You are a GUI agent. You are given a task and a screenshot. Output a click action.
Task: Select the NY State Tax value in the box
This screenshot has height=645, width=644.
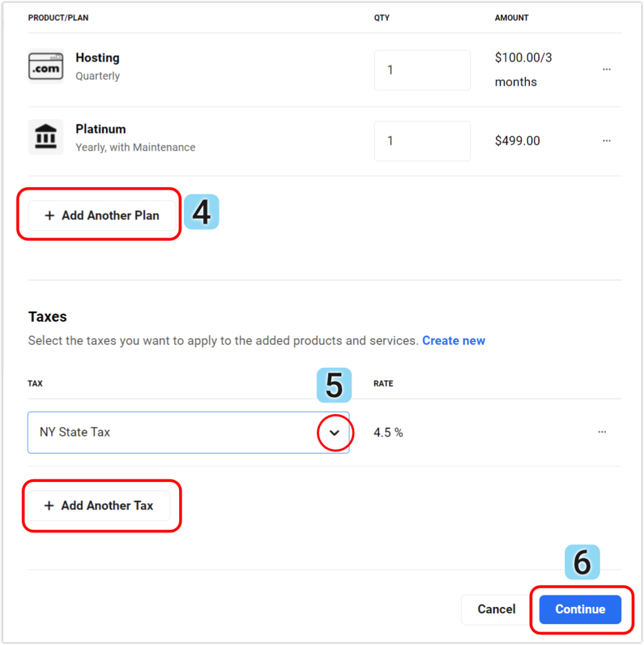tap(75, 432)
